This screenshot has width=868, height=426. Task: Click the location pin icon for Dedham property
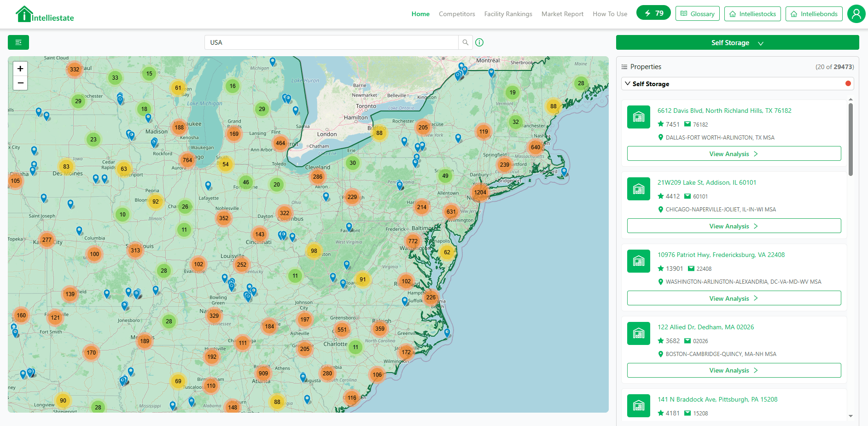click(x=660, y=354)
